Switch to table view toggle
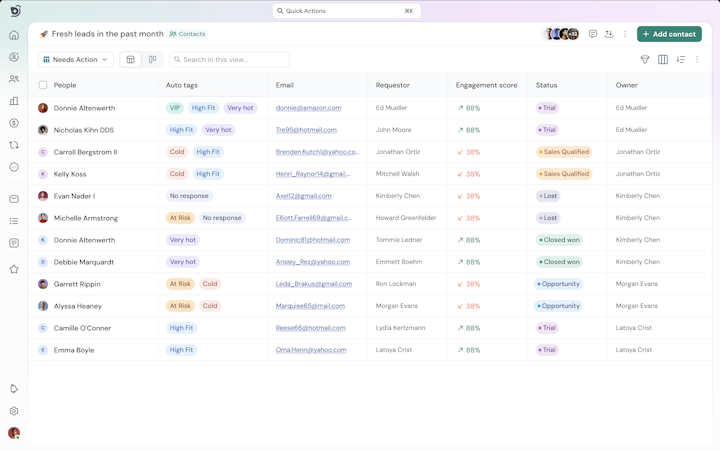This screenshot has height=450, width=720. click(130, 60)
